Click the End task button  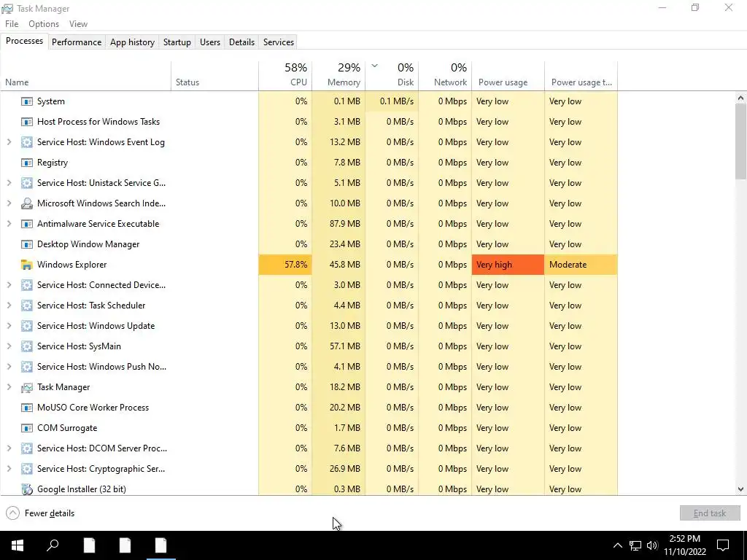[710, 513]
